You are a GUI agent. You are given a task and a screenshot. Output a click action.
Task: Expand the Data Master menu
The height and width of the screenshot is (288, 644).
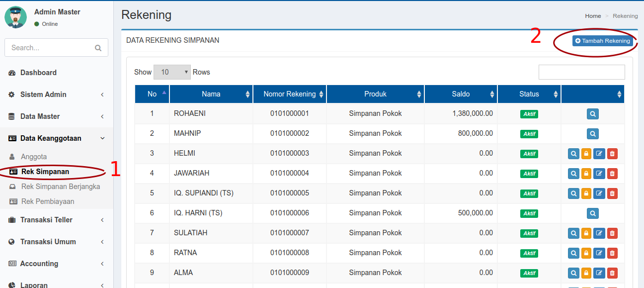click(x=57, y=116)
